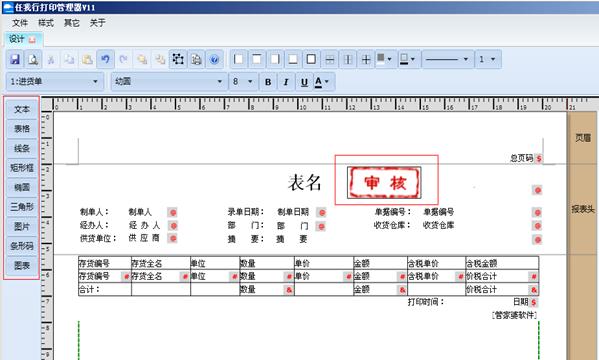Toggle Bold formatting button
The width and height of the screenshot is (599, 360).
pyautogui.click(x=268, y=82)
